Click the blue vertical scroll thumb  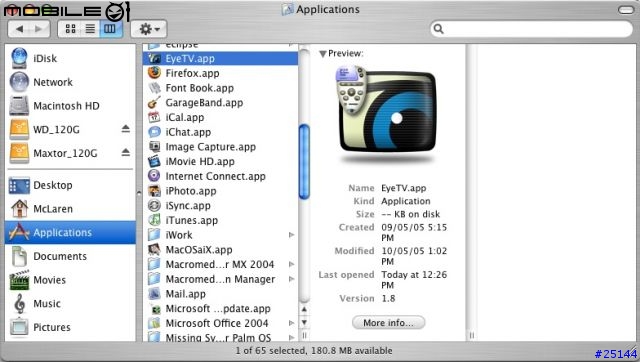pyautogui.click(x=304, y=162)
